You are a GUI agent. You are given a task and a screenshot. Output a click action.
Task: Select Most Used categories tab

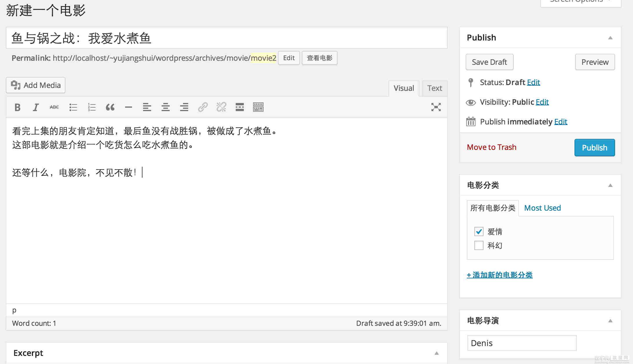tap(542, 208)
